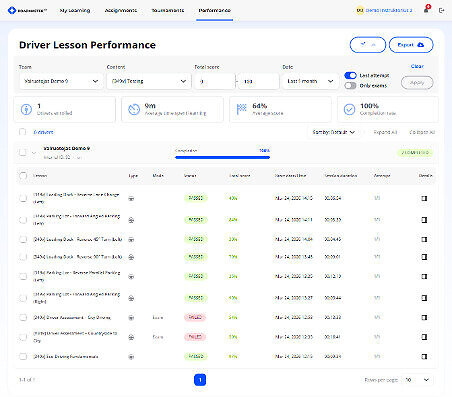This screenshot has height=397, width=452.
Task: Open the Rows per page dropdown
Action: (x=417, y=380)
